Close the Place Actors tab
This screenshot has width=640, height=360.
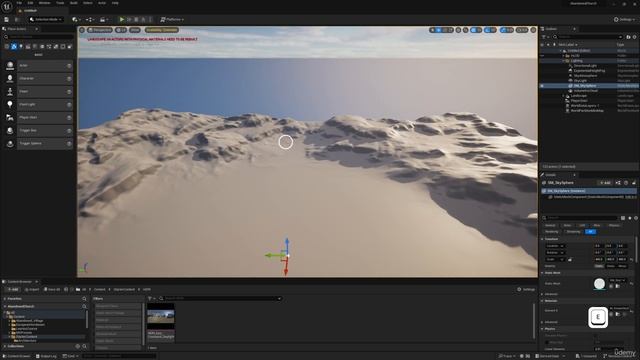36,29
